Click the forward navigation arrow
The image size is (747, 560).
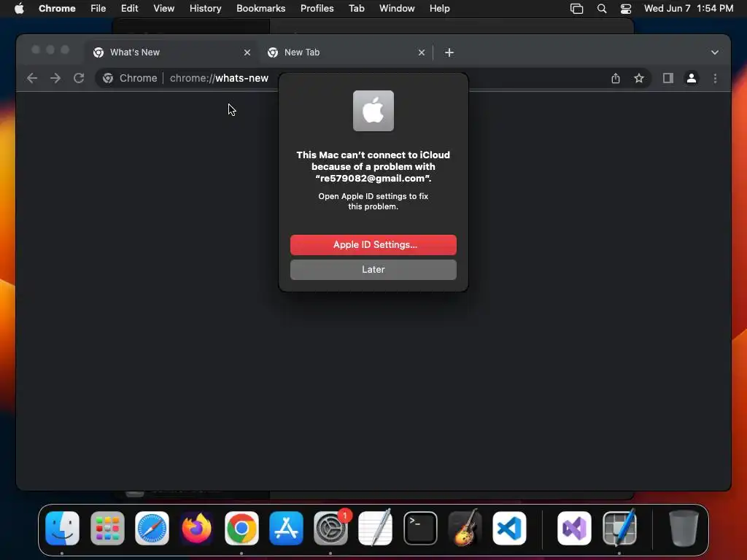pyautogui.click(x=55, y=78)
